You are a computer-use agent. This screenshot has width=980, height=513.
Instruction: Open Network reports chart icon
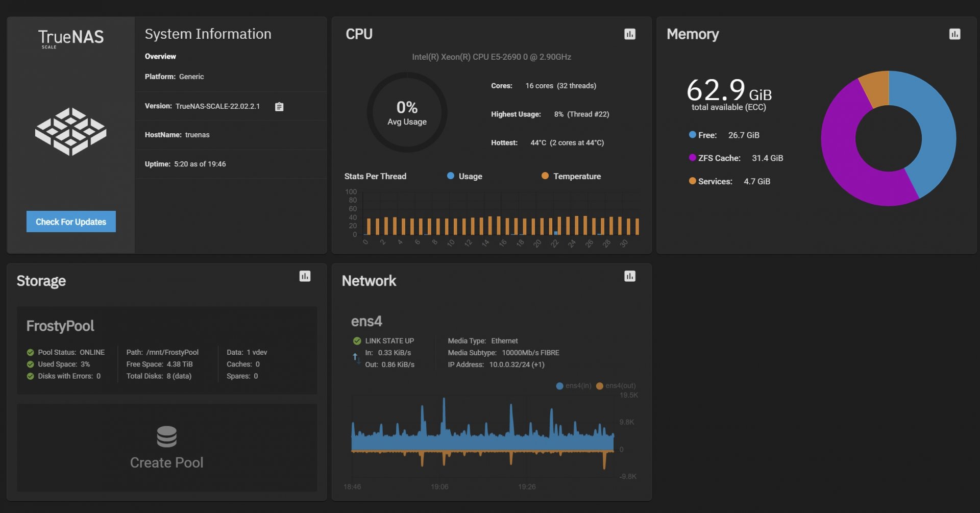tap(629, 276)
